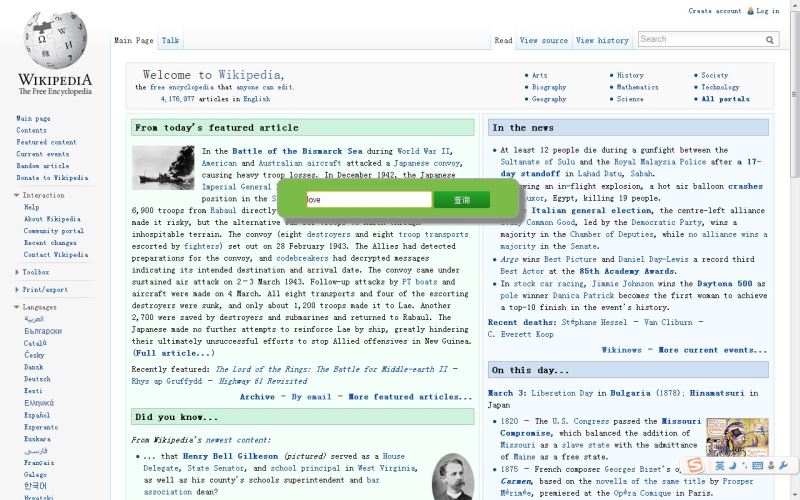Open the Contents sidebar link
Image resolution: width=800 pixels, height=500 pixels.
31,130
